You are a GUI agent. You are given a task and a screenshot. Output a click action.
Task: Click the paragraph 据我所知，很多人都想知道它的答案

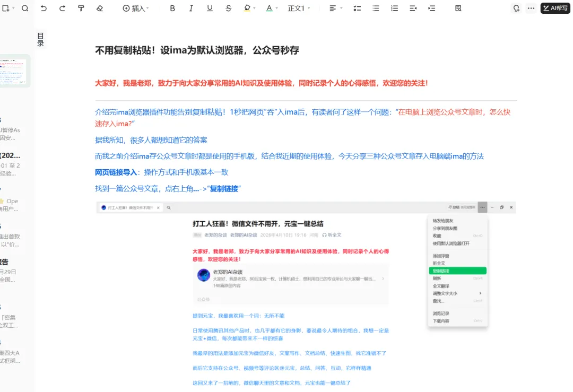tap(151, 140)
